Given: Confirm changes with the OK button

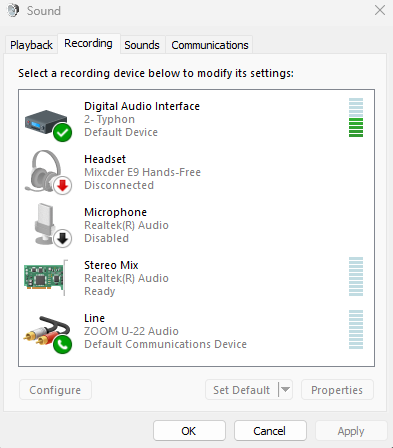Looking at the screenshot, I should point(189,431).
